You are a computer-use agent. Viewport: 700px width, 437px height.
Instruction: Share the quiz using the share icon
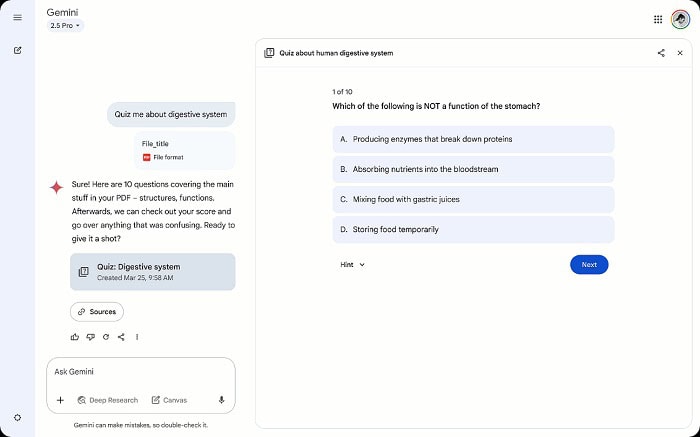[661, 53]
